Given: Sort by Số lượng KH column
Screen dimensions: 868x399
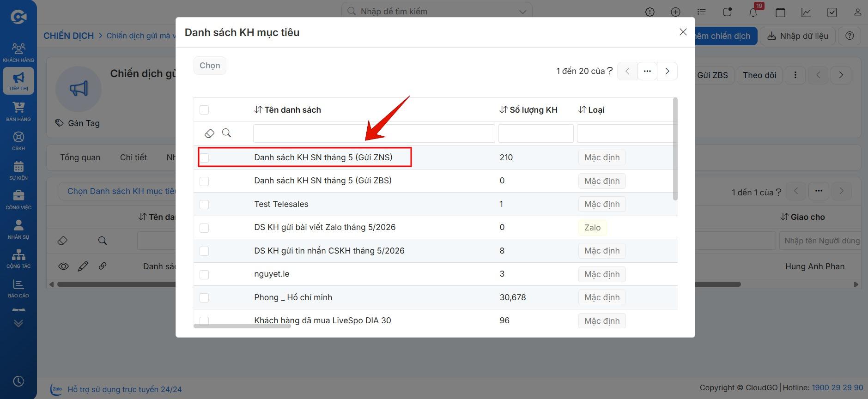Looking at the screenshot, I should click(528, 110).
